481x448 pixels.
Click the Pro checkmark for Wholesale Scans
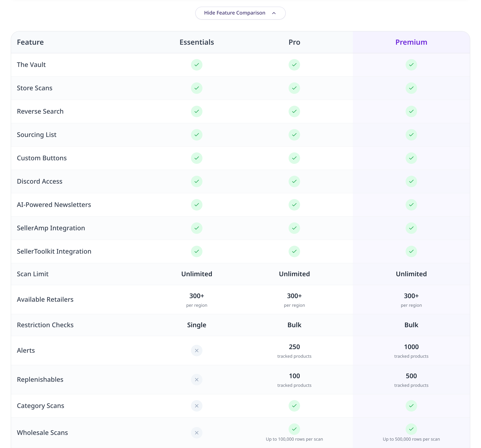point(294,429)
